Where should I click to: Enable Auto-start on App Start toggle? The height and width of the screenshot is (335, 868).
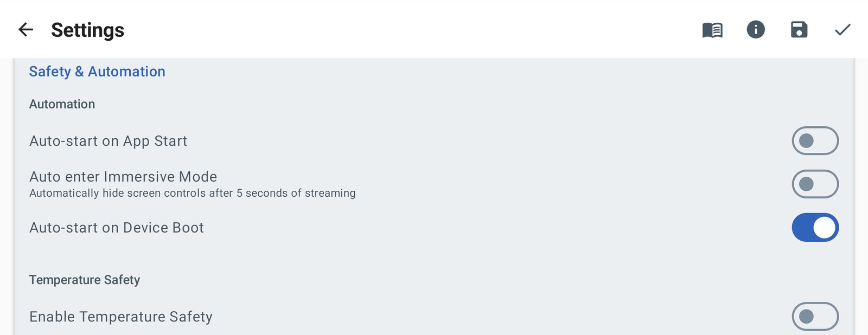click(815, 141)
